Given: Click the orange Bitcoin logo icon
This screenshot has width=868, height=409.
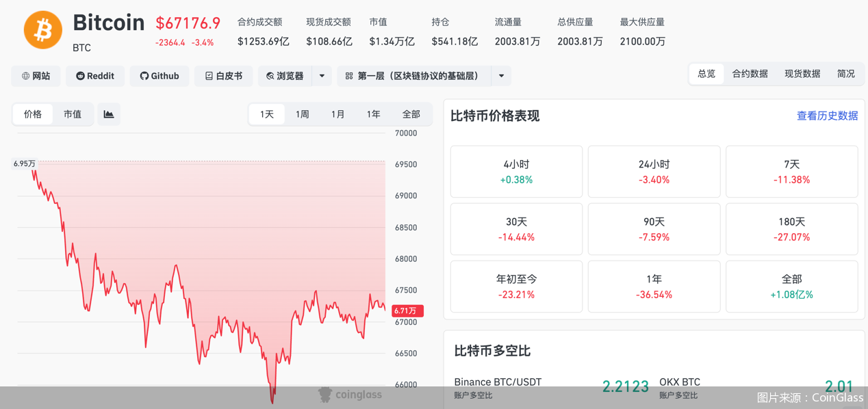Looking at the screenshot, I should point(42,30).
